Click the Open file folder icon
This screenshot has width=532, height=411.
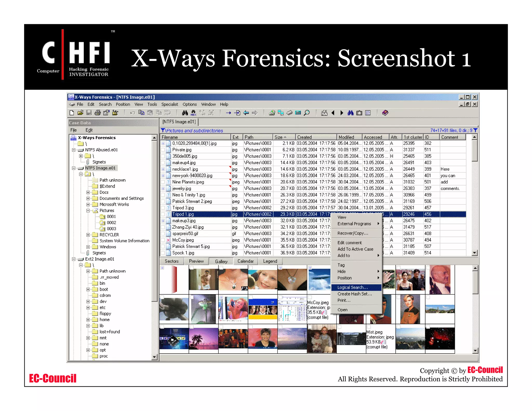click(x=81, y=113)
